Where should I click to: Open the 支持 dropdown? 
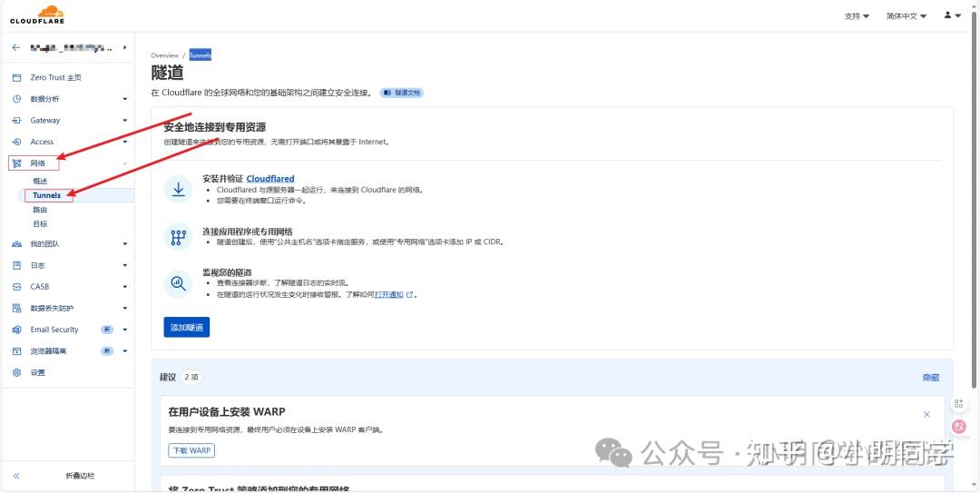[857, 16]
